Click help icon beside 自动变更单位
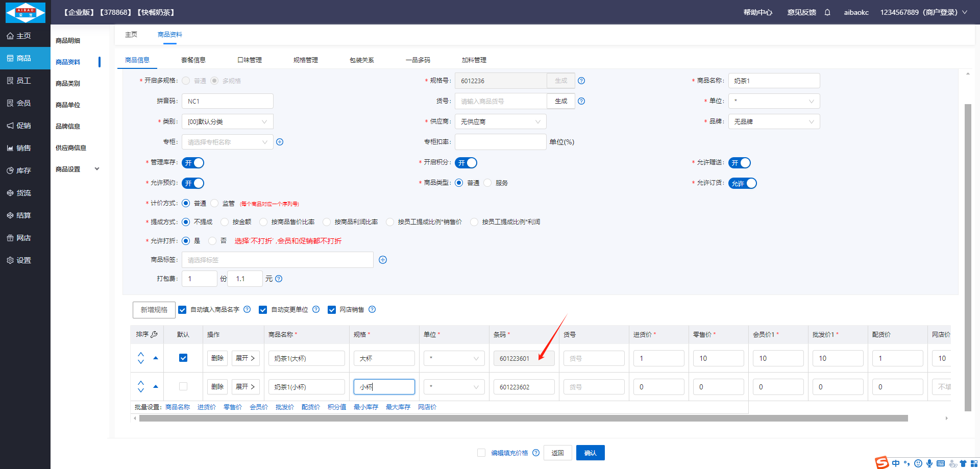The height and width of the screenshot is (469, 980). [x=316, y=309]
